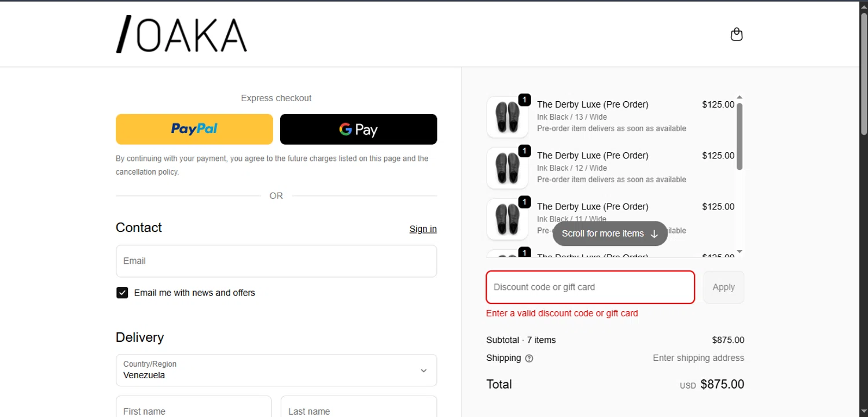Click the order list scroll-up arrow
The height and width of the screenshot is (417, 868).
[740, 97]
